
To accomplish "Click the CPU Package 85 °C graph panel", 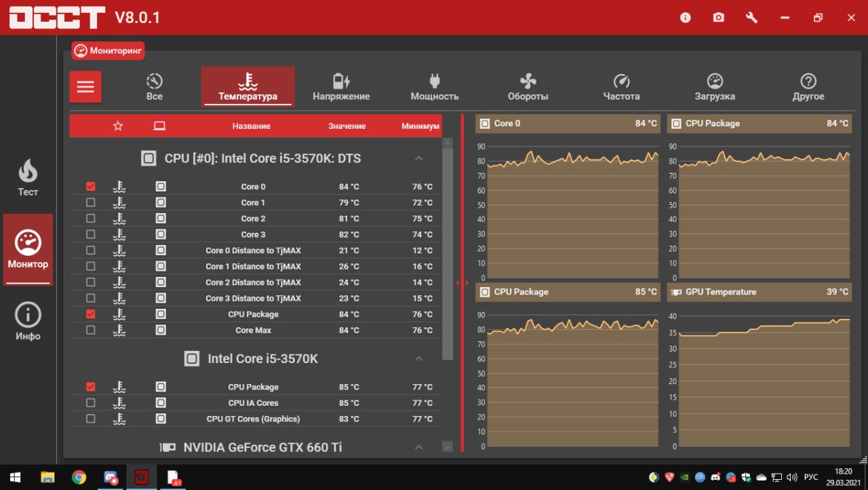I will point(568,366).
